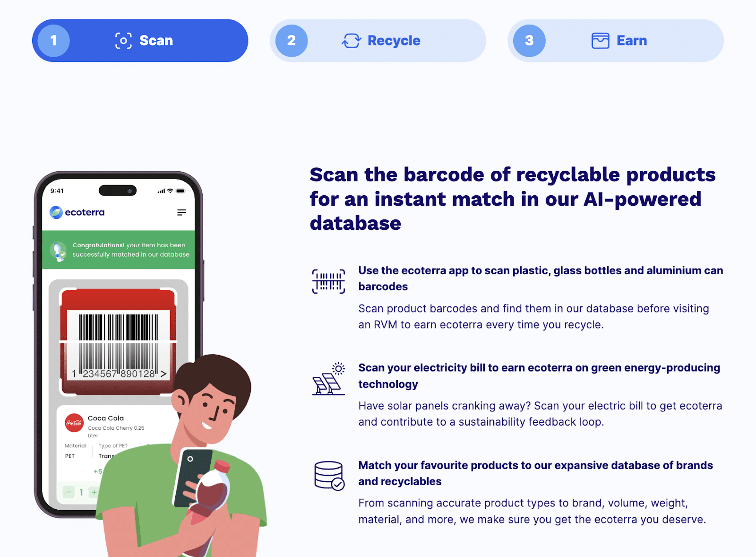Click the number 3 circle badge
This screenshot has height=557, width=756.
click(x=529, y=41)
